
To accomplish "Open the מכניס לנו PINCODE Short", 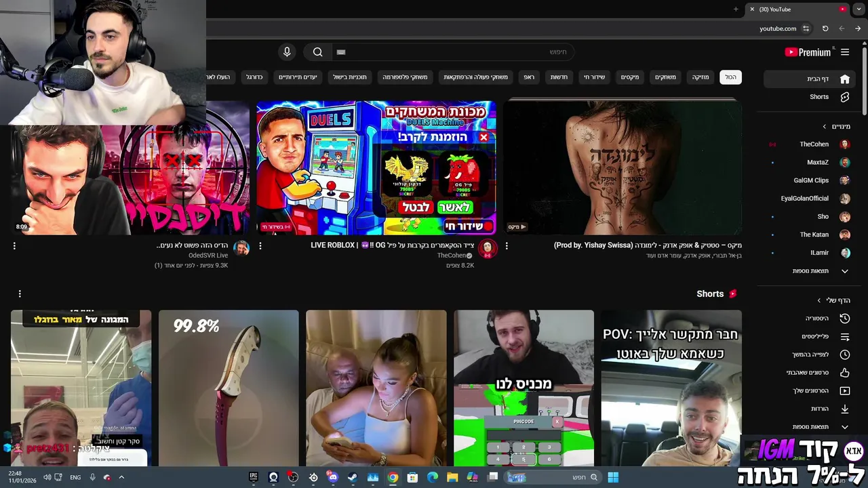I will [524, 388].
